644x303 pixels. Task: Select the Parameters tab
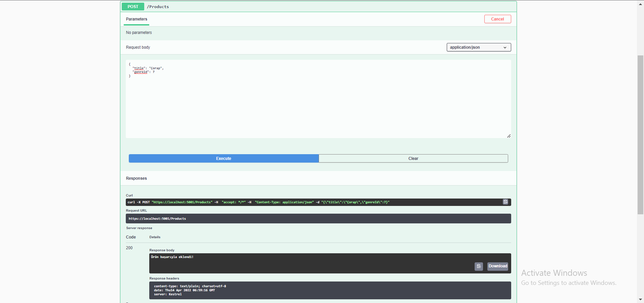(137, 19)
